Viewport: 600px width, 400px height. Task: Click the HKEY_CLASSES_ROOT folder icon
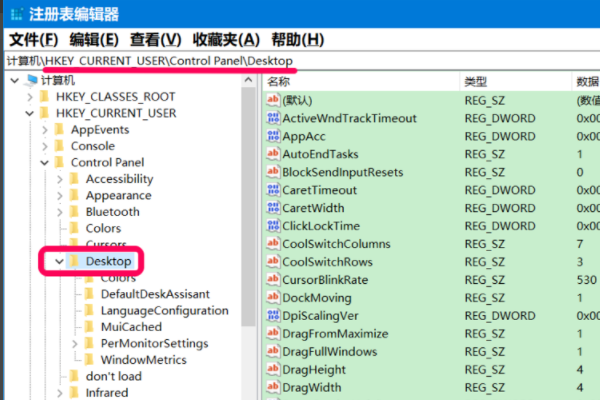[x=45, y=96]
